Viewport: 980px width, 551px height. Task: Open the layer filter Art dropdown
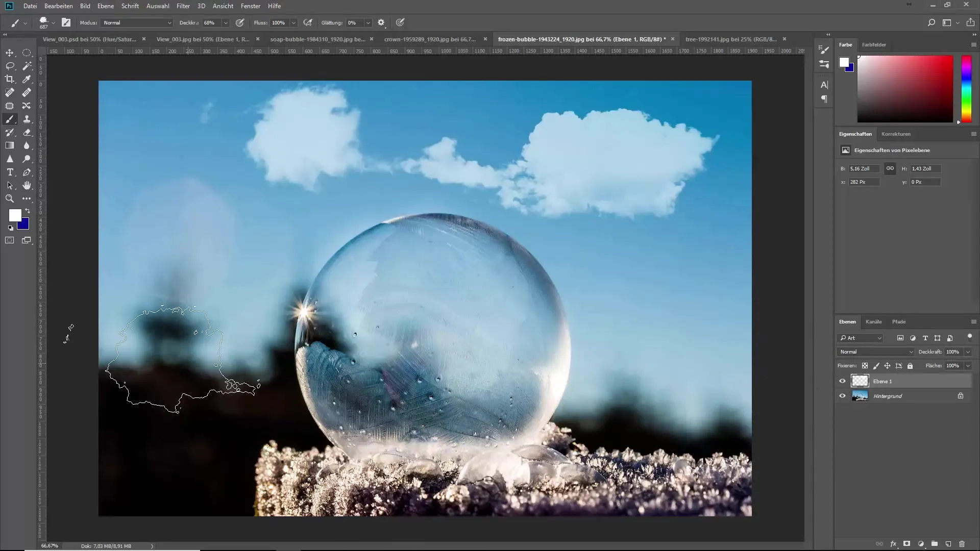pos(860,338)
